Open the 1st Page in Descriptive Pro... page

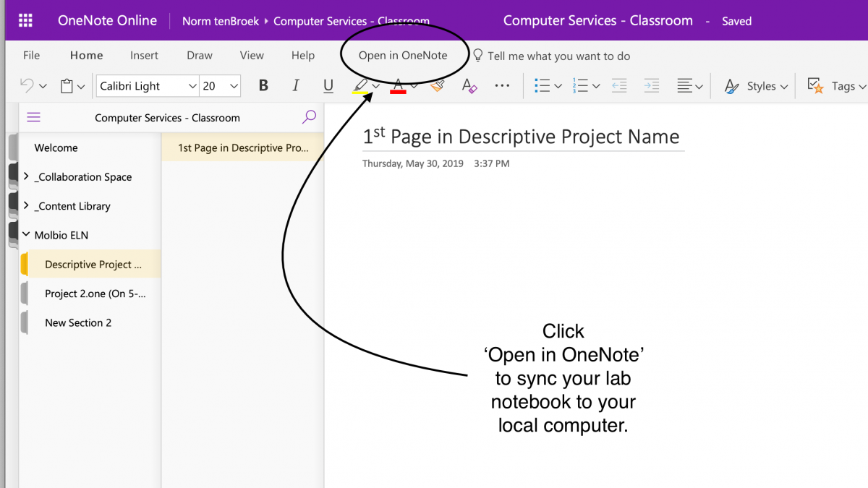click(x=242, y=147)
